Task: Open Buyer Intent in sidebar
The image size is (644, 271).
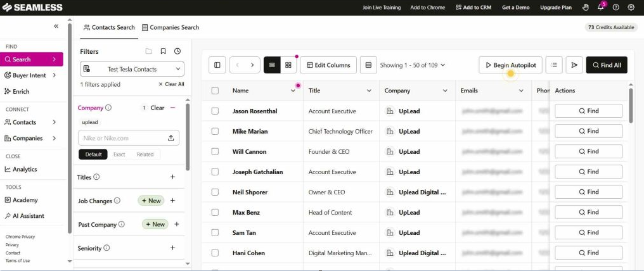Action: point(31,75)
